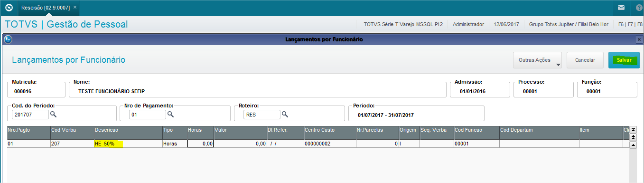644x183 pixels.
Task: Click the Cod. do Periodo input 201707
Action: 30,115
